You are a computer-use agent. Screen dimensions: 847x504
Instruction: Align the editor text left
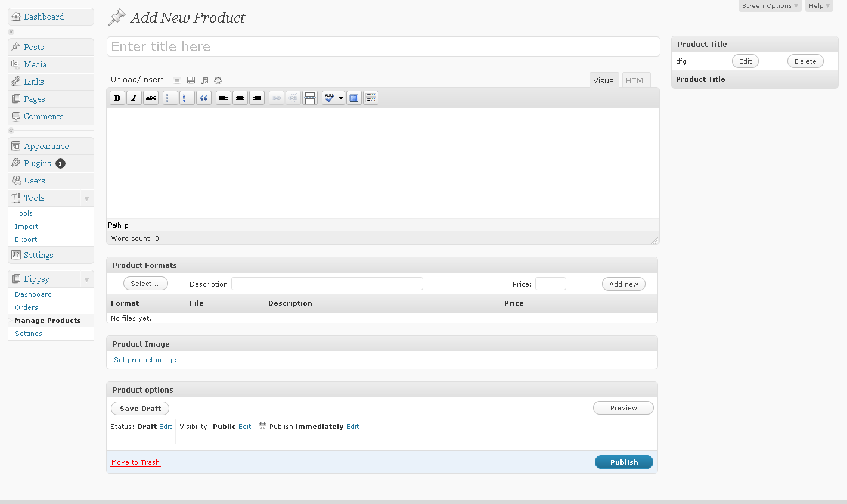coord(224,98)
